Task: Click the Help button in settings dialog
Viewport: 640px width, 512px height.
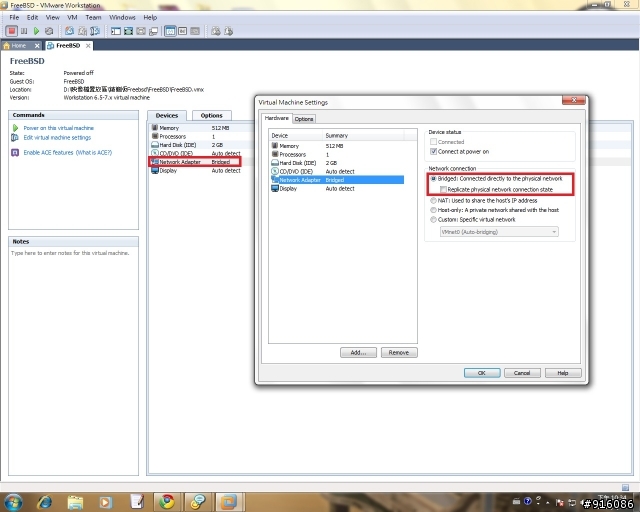Action: tap(563, 373)
